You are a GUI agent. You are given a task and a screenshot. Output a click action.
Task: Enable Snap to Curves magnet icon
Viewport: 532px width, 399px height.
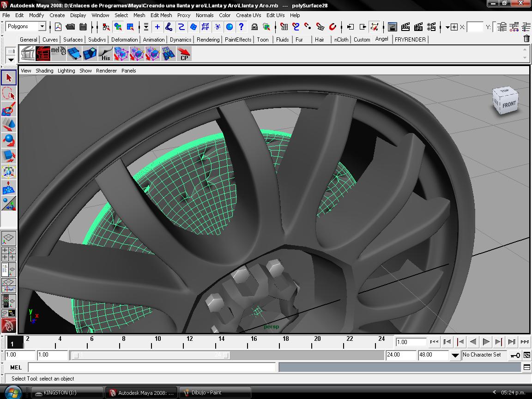(x=296, y=27)
